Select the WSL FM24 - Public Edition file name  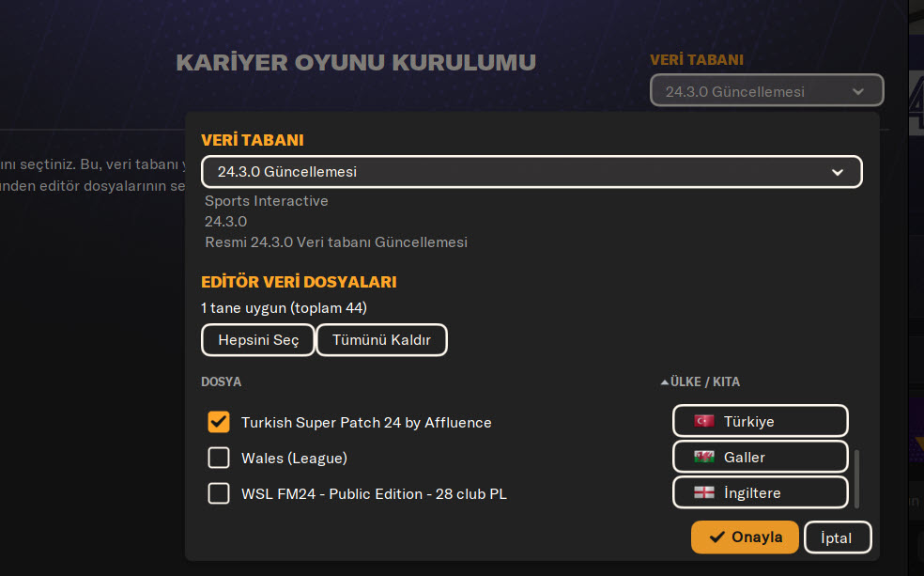point(374,493)
